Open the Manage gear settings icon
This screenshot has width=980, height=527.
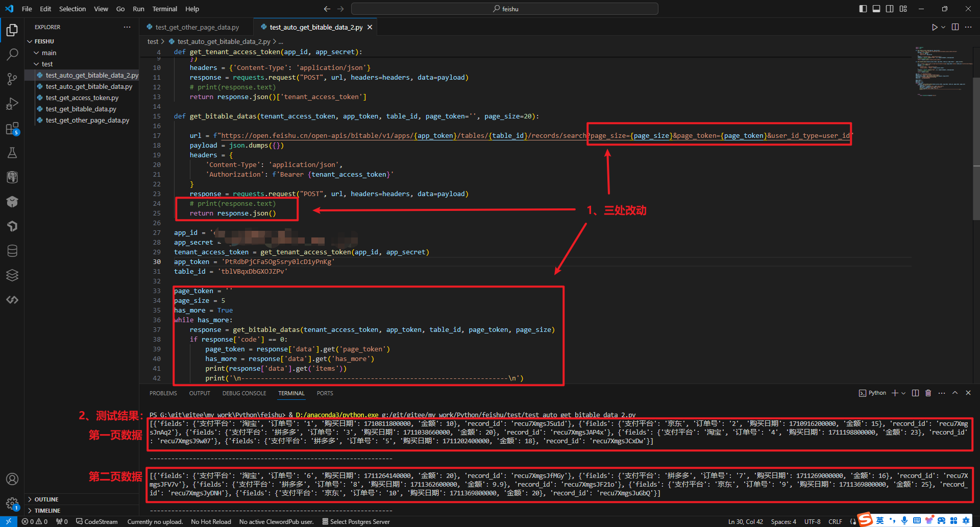coord(12,504)
